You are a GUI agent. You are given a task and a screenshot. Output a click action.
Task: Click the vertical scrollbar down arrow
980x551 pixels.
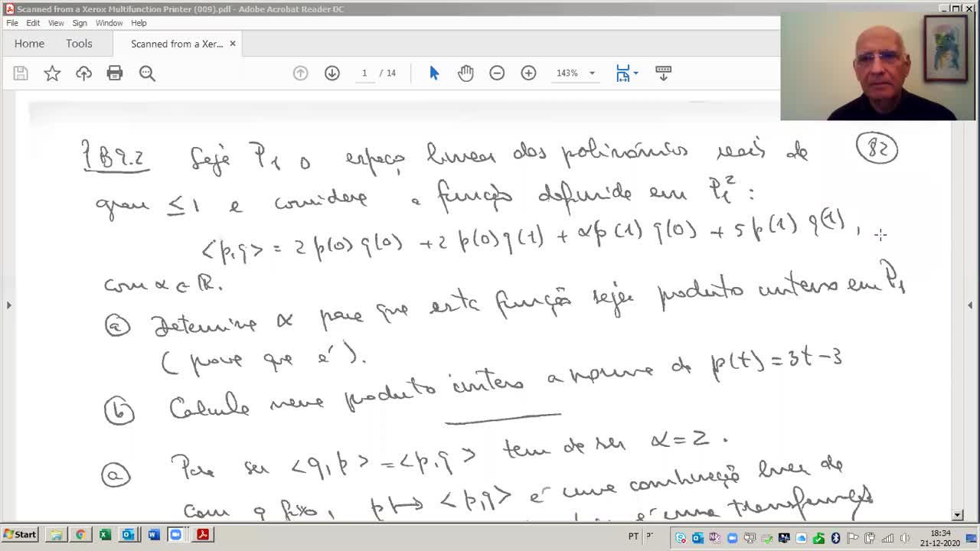click(x=957, y=516)
